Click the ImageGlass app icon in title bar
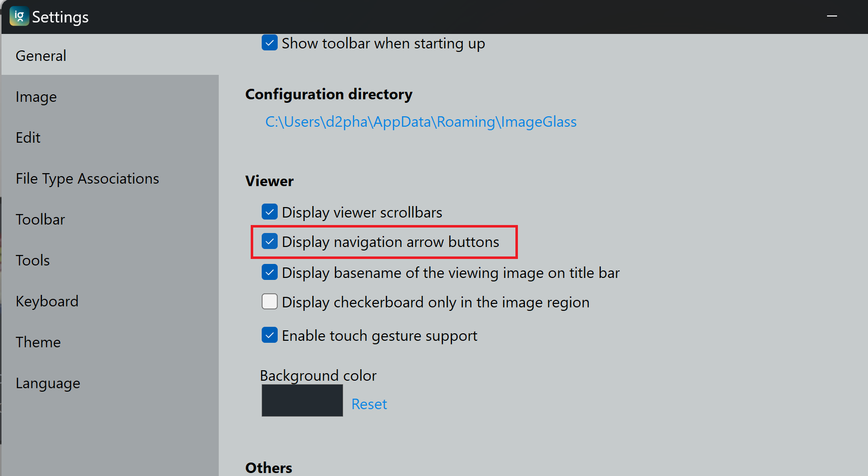The width and height of the screenshot is (868, 476). (x=18, y=16)
